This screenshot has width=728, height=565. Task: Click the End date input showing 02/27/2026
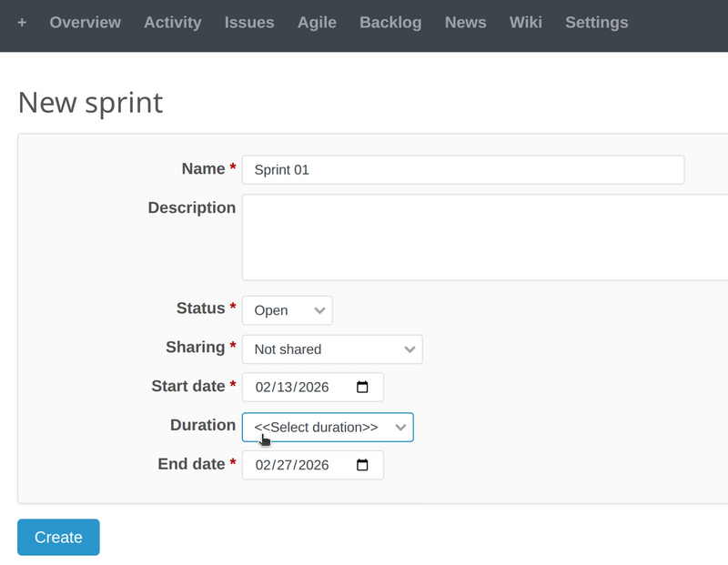click(x=300, y=465)
